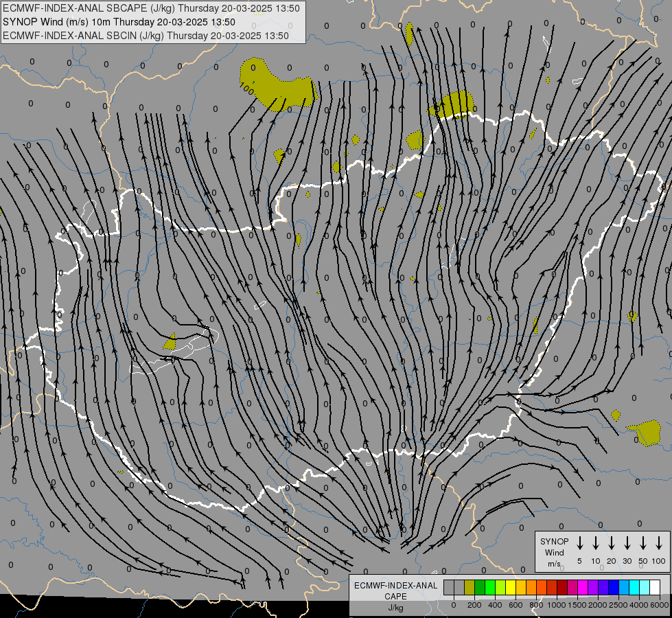Click the '1000' tick label on CAPE scale
The width and height of the screenshot is (672, 618).
557,605
